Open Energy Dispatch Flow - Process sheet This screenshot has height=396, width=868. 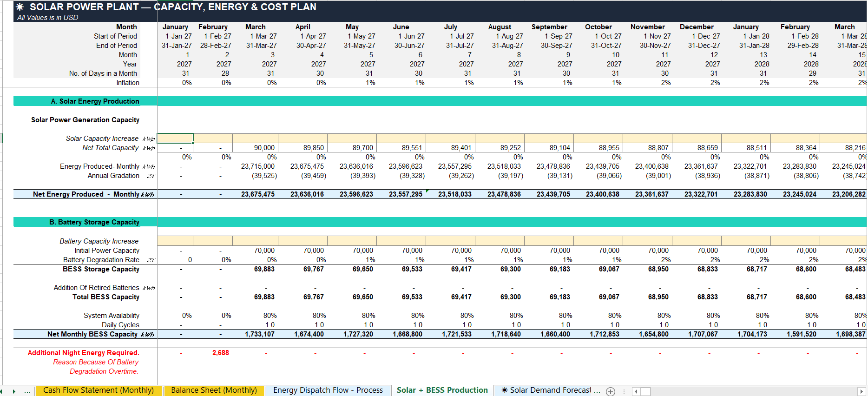coord(328,390)
